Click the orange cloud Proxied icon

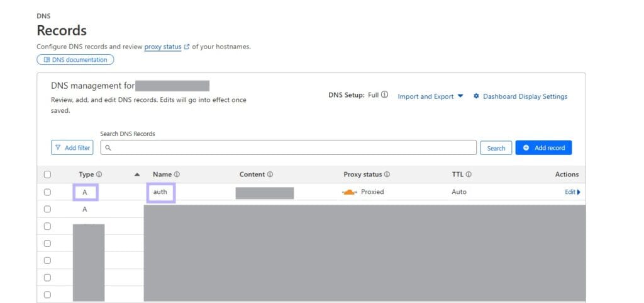(x=349, y=192)
